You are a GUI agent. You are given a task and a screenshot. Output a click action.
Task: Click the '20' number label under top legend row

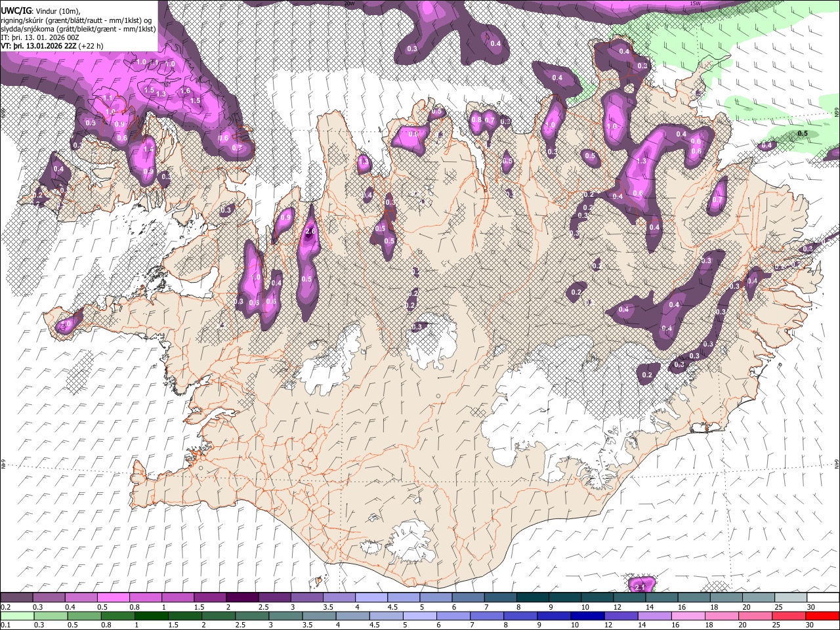(x=746, y=607)
